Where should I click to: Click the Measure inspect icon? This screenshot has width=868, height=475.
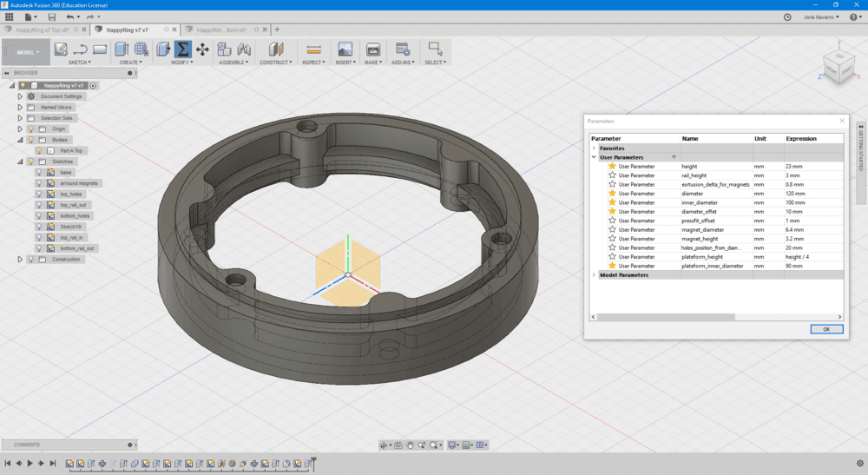313,49
